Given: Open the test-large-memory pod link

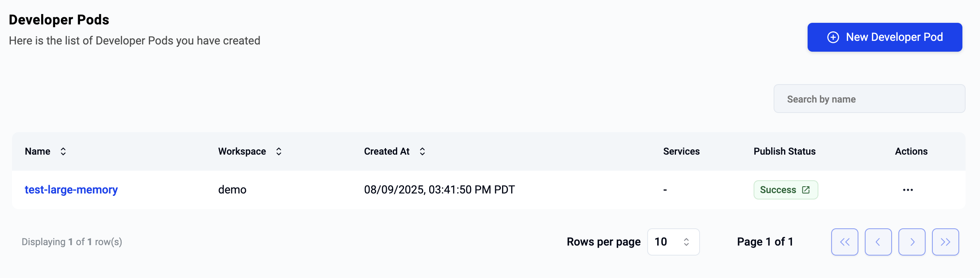Looking at the screenshot, I should coord(71,189).
